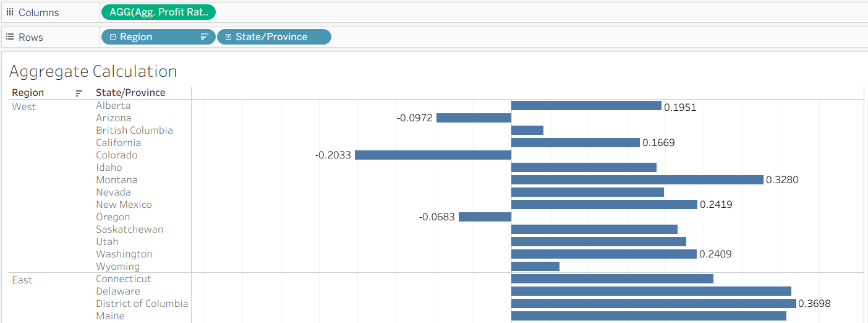
Task: Click the Nevada bar
Action: click(587, 192)
